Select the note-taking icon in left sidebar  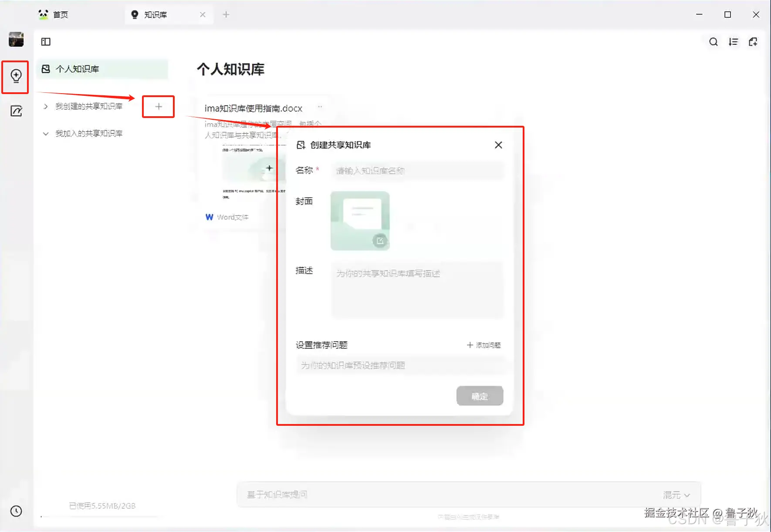tap(15, 111)
